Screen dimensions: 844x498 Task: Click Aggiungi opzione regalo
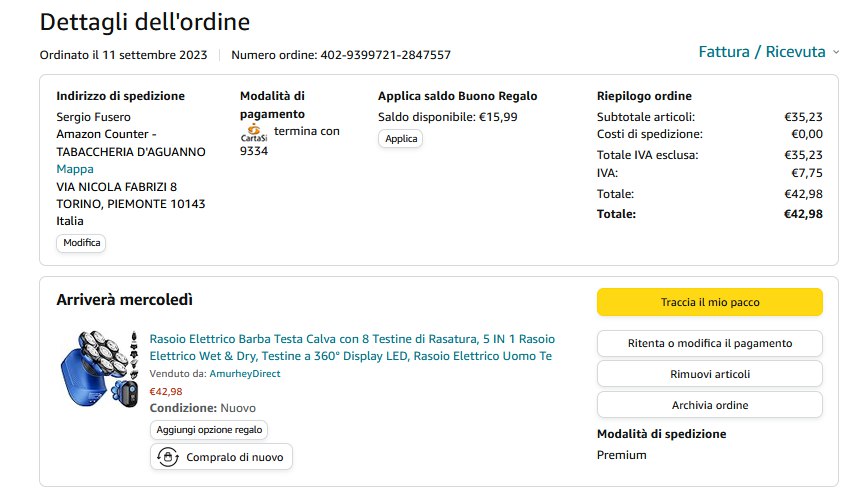tap(209, 429)
